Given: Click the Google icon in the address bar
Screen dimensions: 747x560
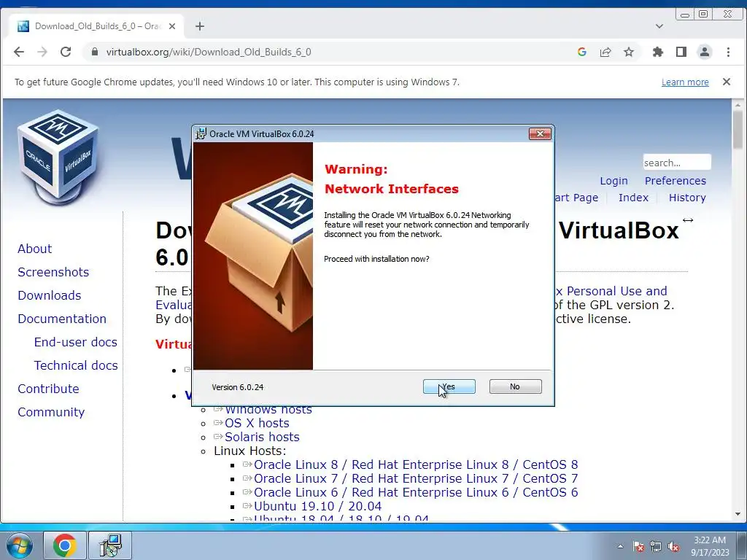Looking at the screenshot, I should coord(581,52).
